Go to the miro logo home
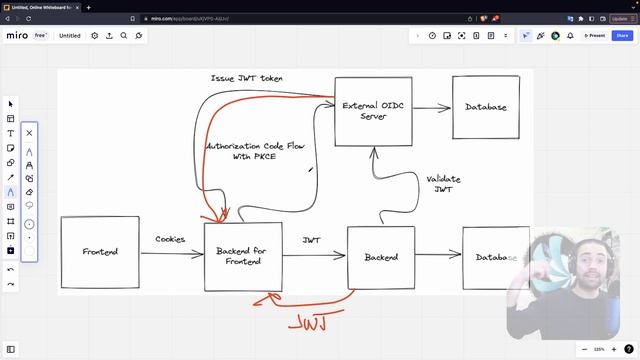This screenshot has width=640, height=360. click(17, 36)
